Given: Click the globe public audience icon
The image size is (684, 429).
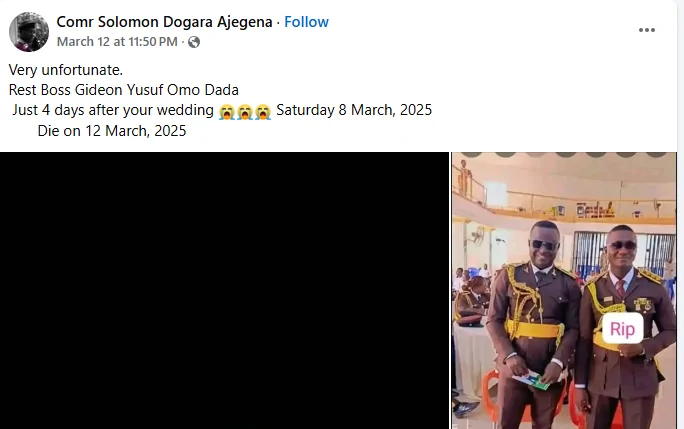Looking at the screenshot, I should click(x=194, y=42).
